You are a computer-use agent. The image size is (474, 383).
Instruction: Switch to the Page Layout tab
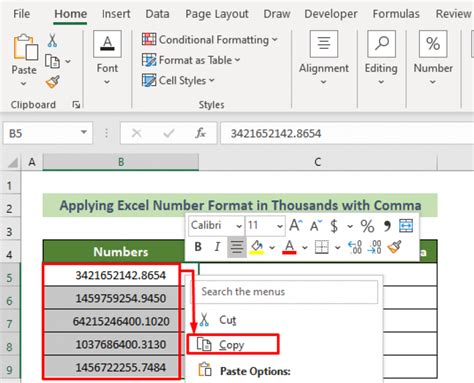click(217, 14)
